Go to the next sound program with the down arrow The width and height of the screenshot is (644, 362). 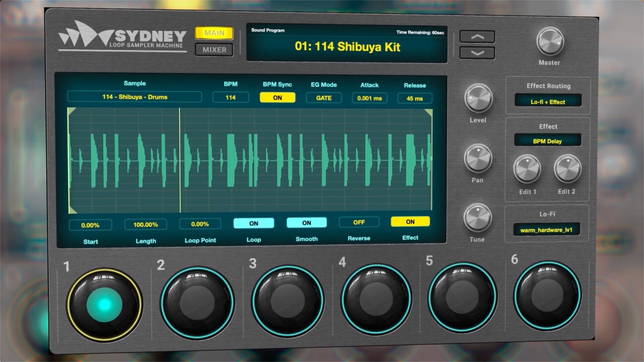(x=477, y=53)
